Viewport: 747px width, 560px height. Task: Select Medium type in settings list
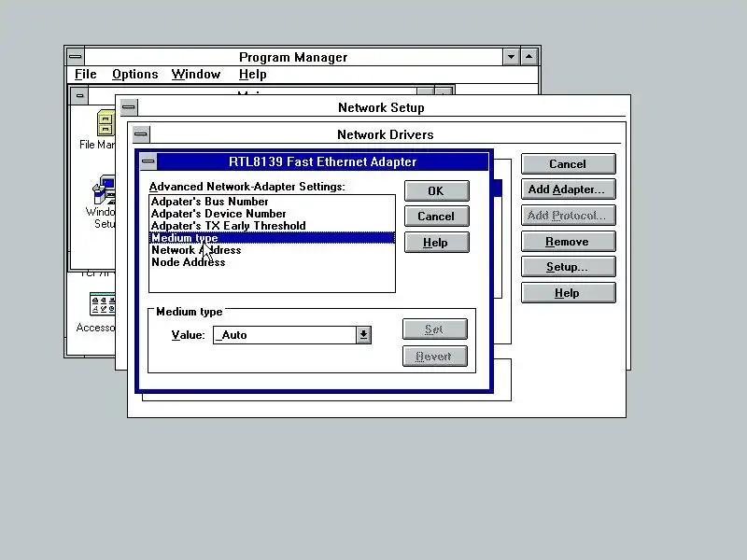point(272,238)
